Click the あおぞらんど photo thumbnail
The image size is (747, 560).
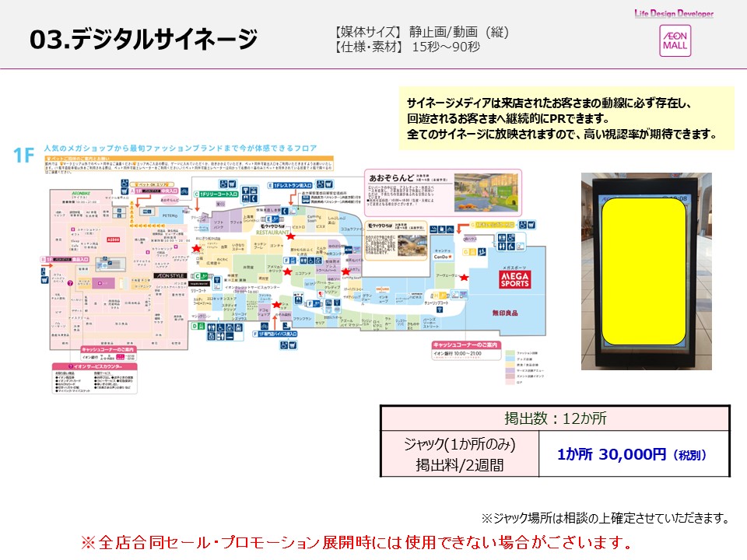(x=487, y=192)
